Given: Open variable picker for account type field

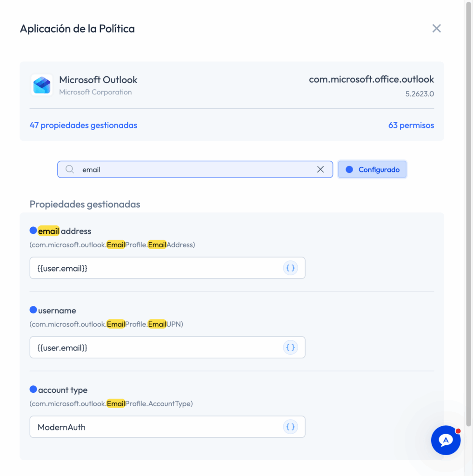Looking at the screenshot, I should pyautogui.click(x=290, y=427).
